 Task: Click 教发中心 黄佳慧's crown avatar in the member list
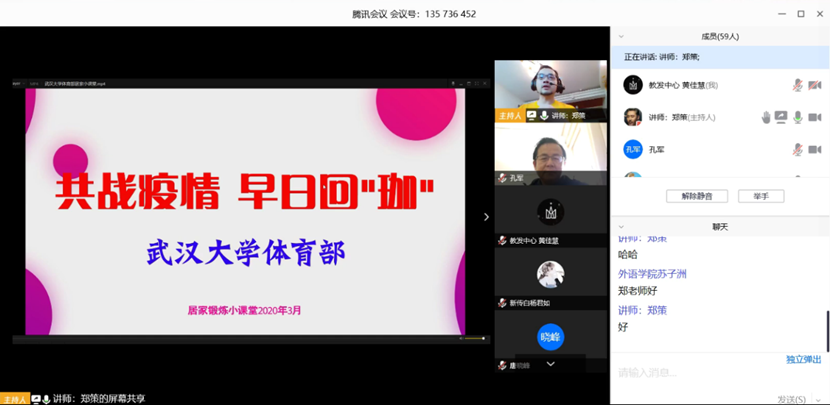point(633,85)
